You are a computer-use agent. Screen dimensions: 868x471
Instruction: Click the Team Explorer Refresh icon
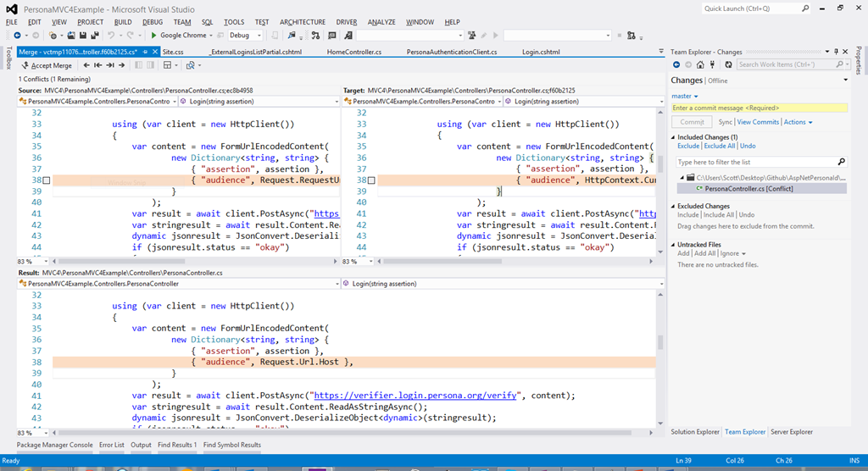click(x=728, y=64)
